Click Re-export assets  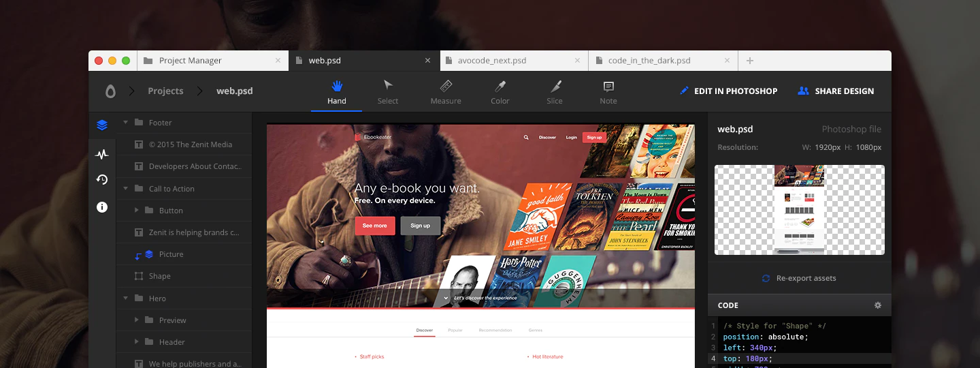pyautogui.click(x=799, y=278)
